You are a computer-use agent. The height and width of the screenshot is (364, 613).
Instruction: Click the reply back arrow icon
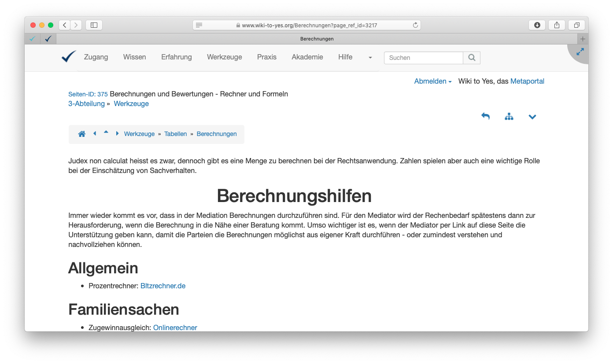(485, 117)
